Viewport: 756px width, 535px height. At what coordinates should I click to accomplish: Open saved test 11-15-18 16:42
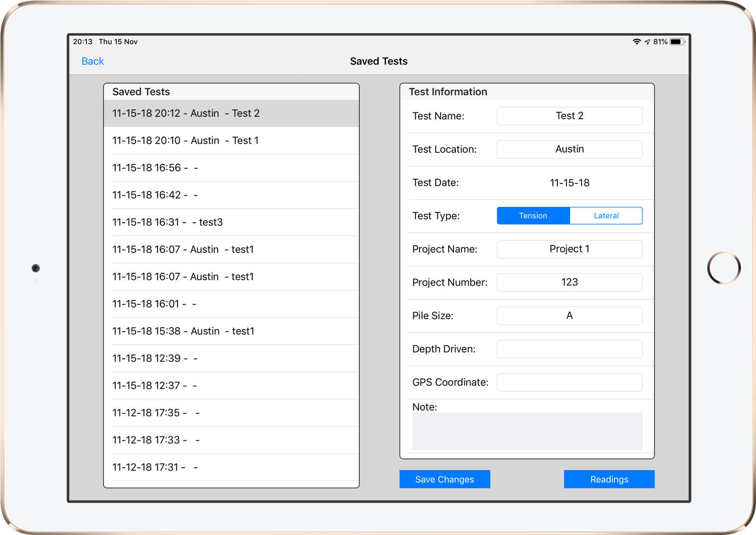(x=231, y=195)
